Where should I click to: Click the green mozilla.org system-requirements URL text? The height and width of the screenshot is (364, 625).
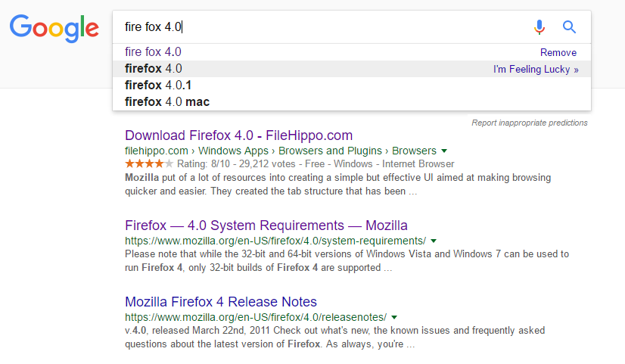(x=275, y=241)
